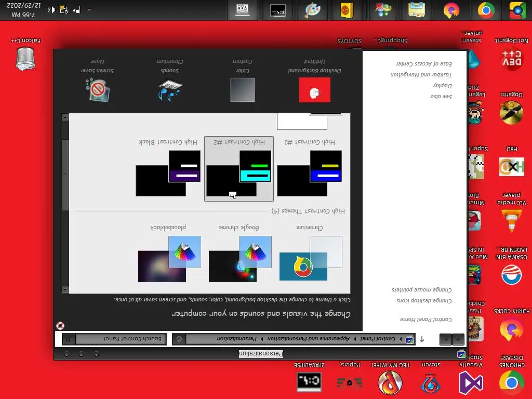This screenshot has height=399, width=532.
Task: Open the Firefox-style browser on the taskbar
Action: click(451, 10)
